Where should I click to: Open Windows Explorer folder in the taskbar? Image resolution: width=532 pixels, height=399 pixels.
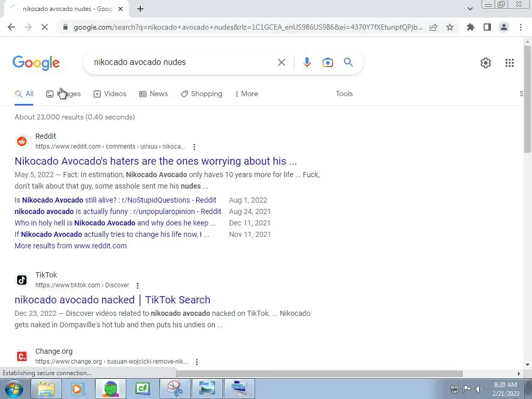[x=46, y=389]
